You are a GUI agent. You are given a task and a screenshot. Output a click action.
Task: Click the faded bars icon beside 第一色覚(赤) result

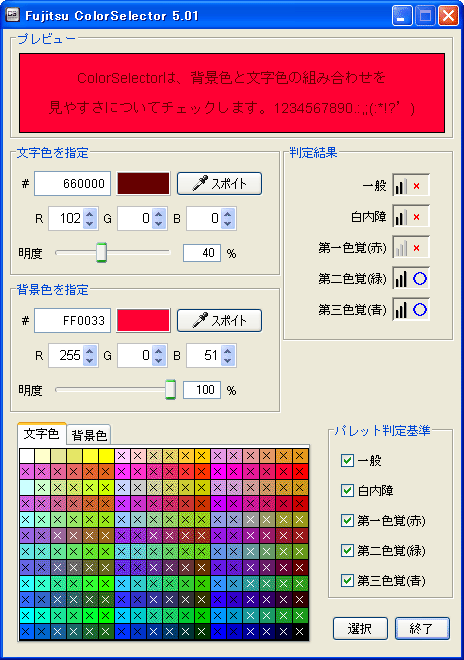tap(401, 248)
